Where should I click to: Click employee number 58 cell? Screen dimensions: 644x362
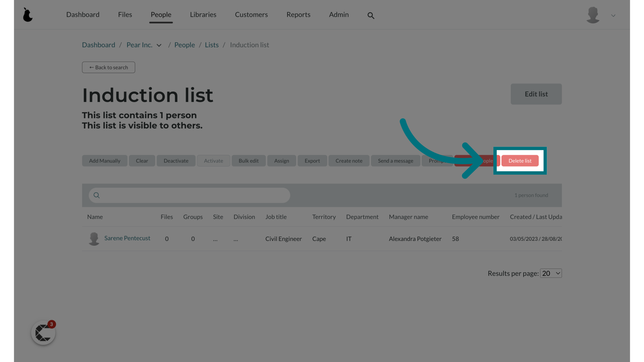pos(455,239)
